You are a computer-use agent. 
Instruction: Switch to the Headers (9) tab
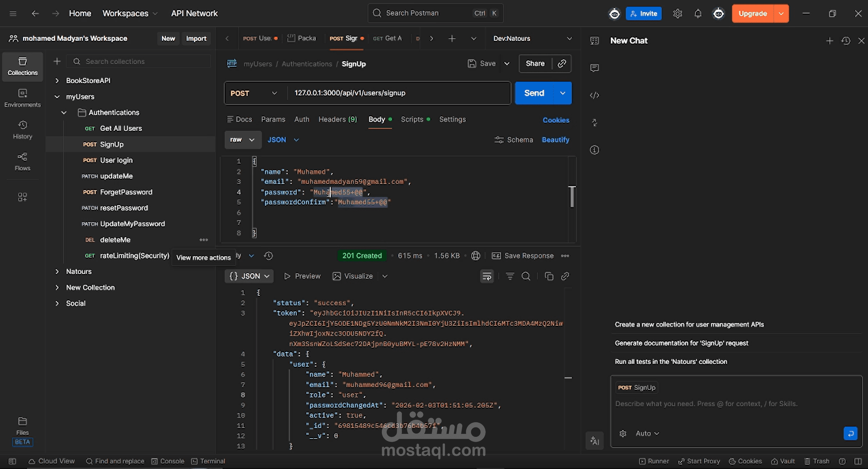tap(338, 120)
